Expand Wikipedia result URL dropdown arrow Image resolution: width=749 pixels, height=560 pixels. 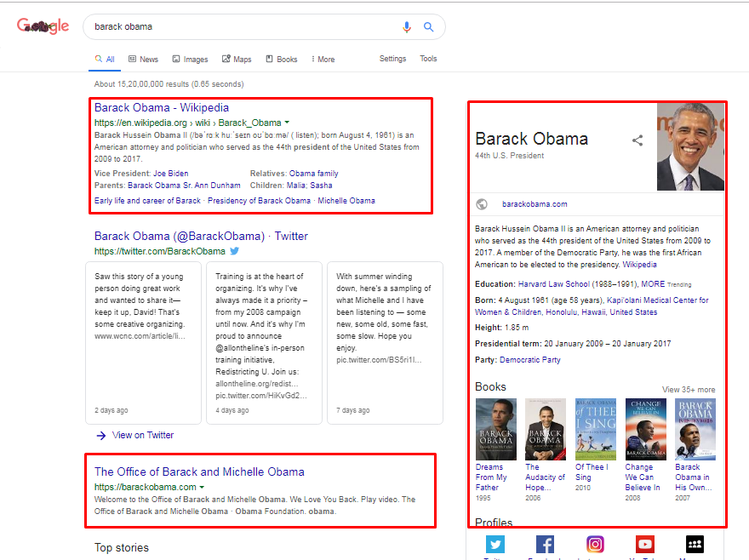(x=287, y=123)
